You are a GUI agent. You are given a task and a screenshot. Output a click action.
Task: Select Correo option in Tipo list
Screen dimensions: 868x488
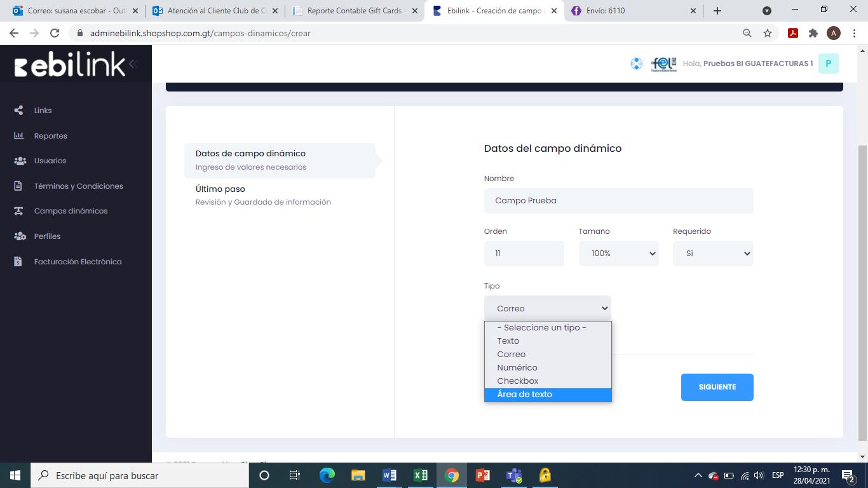pos(548,355)
